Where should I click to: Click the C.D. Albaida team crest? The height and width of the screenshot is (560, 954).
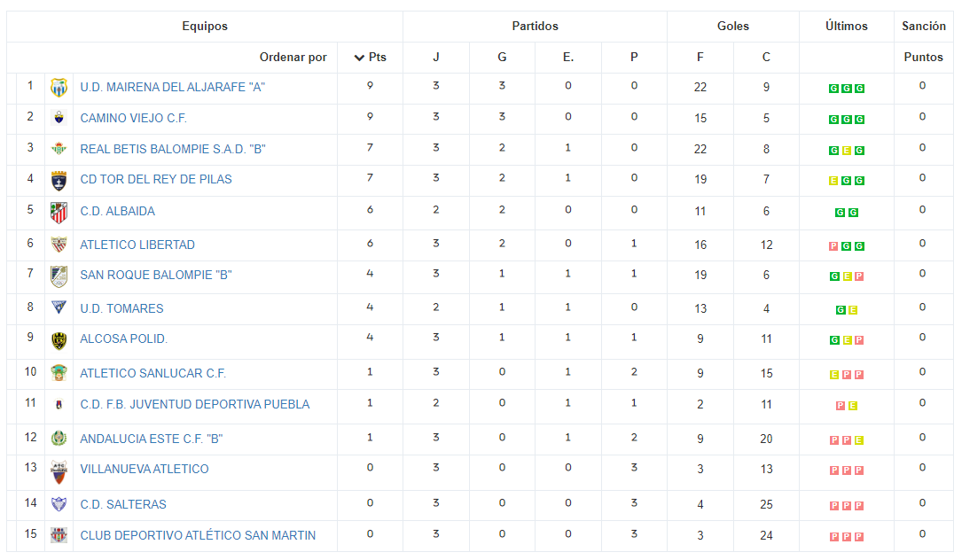[x=59, y=213]
